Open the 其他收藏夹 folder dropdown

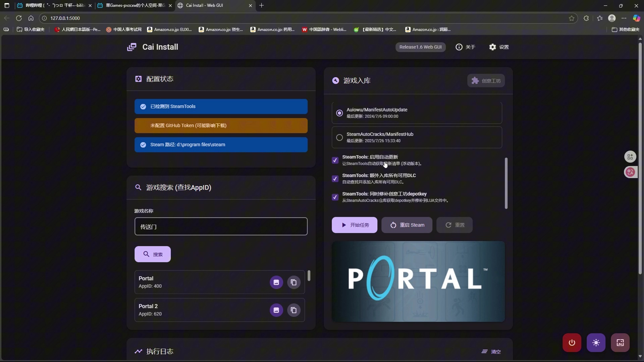pos(626,29)
